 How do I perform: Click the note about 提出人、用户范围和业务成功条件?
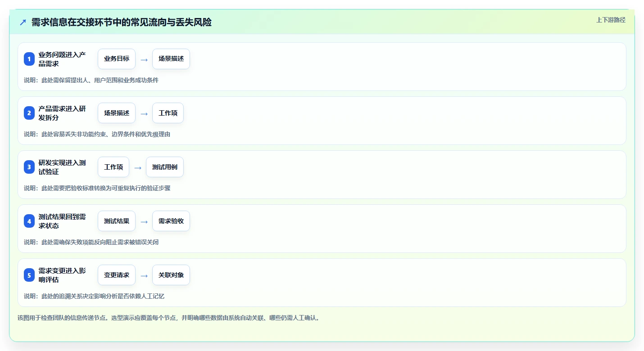pos(91,80)
